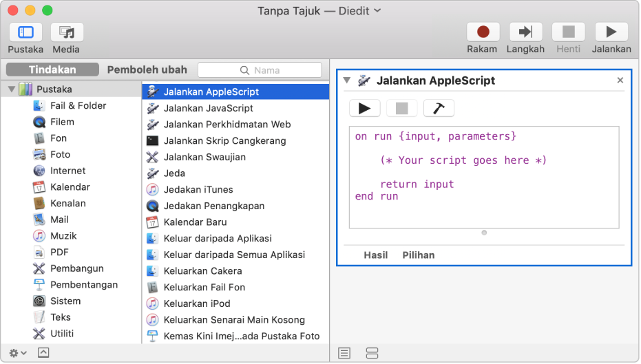The image size is (641, 364).
Task: Click the stop script square button
Action: click(401, 108)
